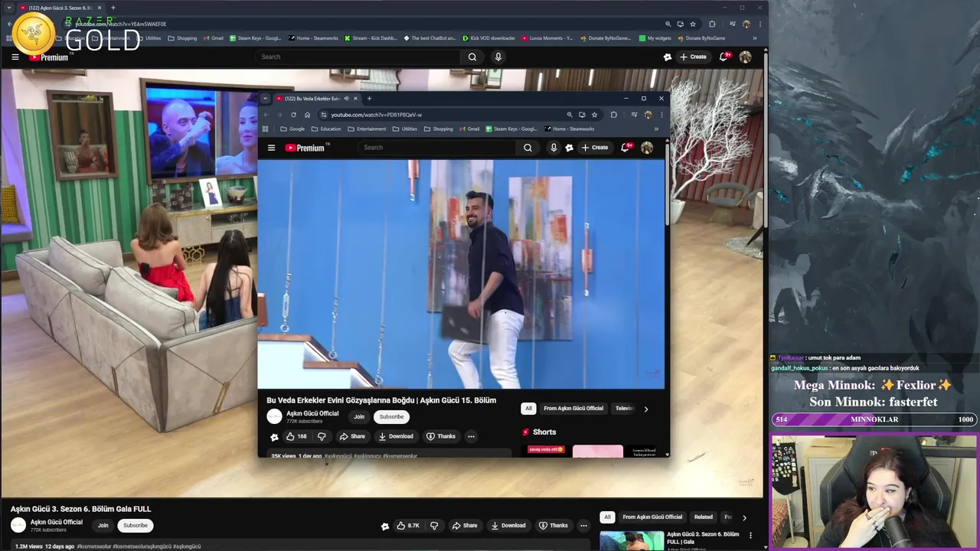This screenshot has width=980, height=551.
Task: Click the sparkle icon left of 168 likes
Action: point(274,437)
